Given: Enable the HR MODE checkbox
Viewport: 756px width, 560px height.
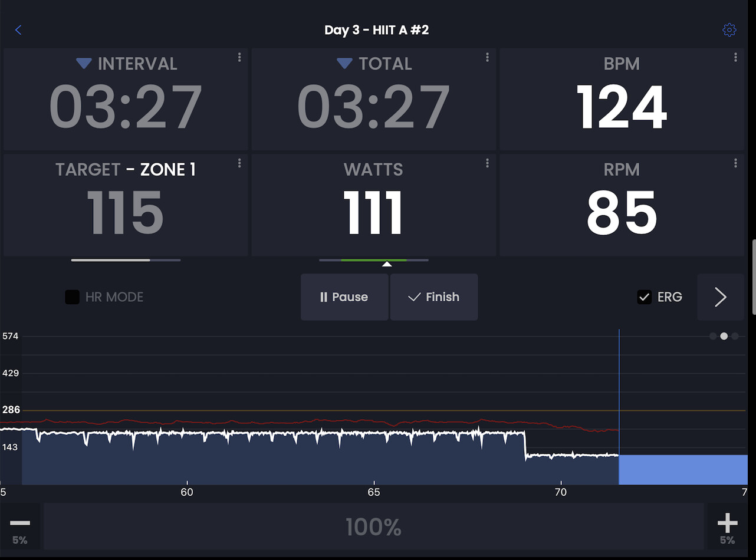Looking at the screenshot, I should pos(72,297).
